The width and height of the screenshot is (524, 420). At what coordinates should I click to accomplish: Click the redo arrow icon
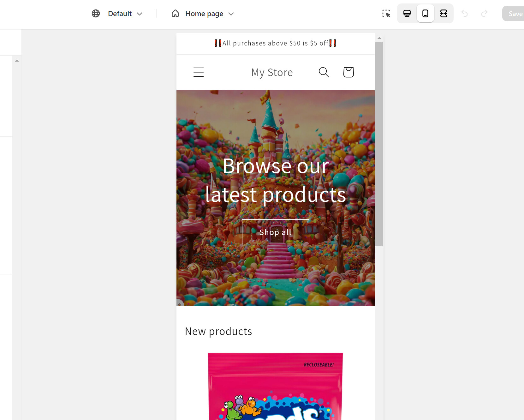point(484,14)
